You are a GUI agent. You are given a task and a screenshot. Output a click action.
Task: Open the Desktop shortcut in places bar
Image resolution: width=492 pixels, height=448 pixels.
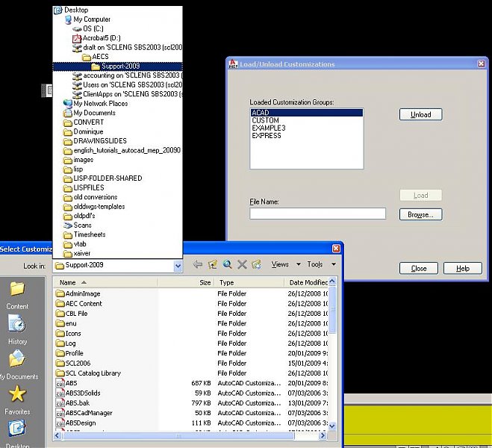click(17, 434)
